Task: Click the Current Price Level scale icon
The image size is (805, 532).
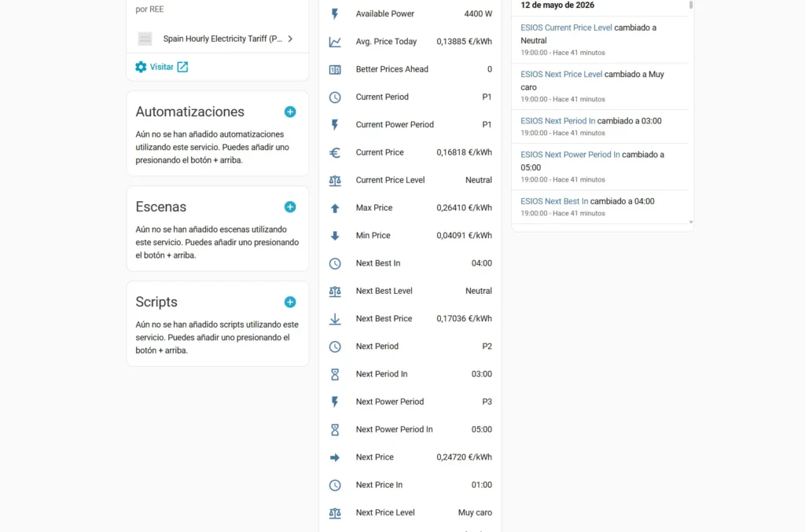Action: (x=335, y=180)
